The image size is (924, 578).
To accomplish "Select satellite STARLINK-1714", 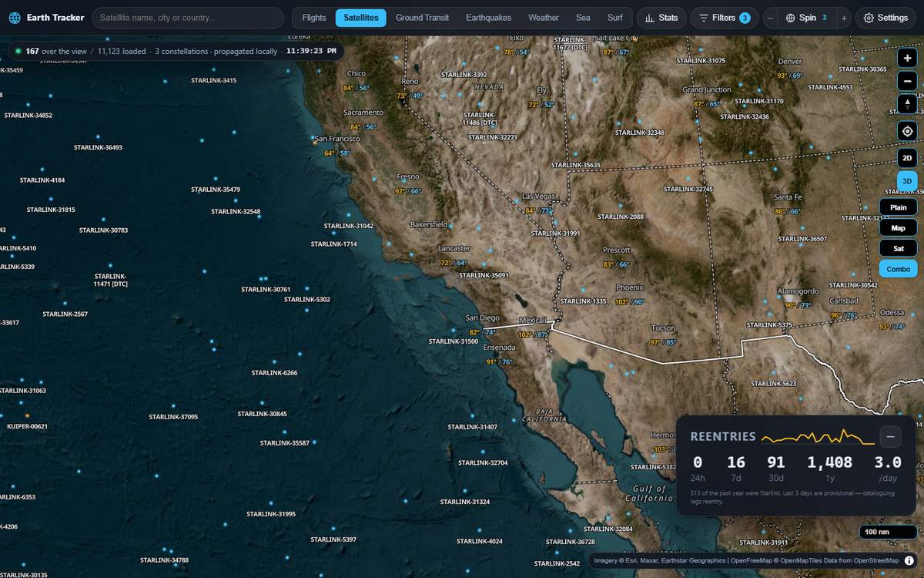I will [x=333, y=244].
